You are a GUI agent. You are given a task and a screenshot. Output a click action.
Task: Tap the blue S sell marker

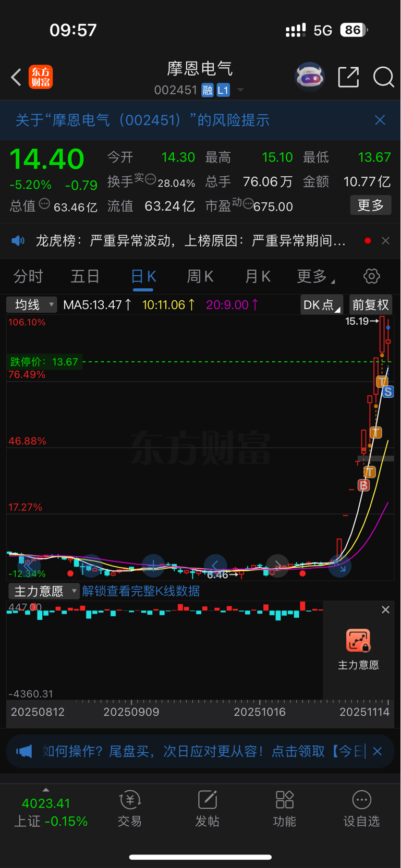click(388, 392)
